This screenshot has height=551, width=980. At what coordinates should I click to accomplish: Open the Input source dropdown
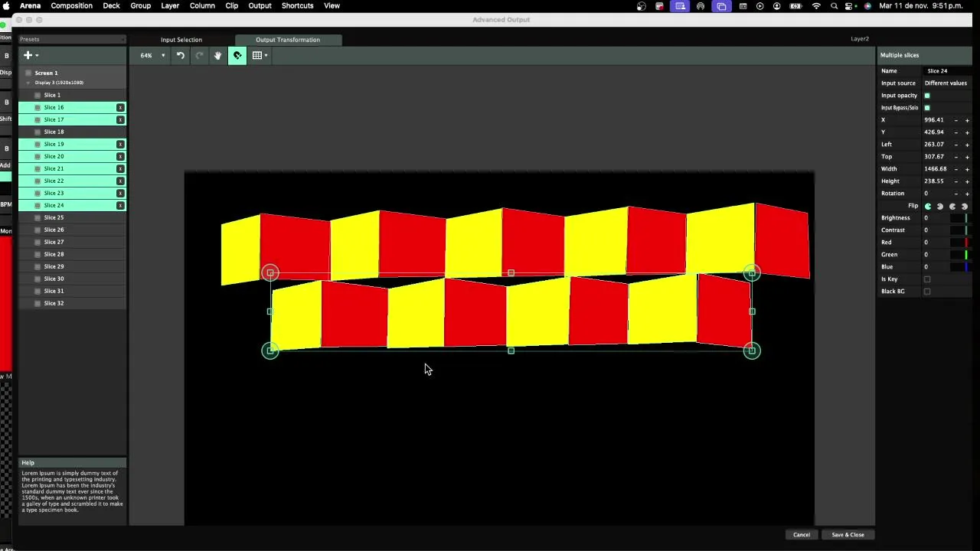coord(946,83)
